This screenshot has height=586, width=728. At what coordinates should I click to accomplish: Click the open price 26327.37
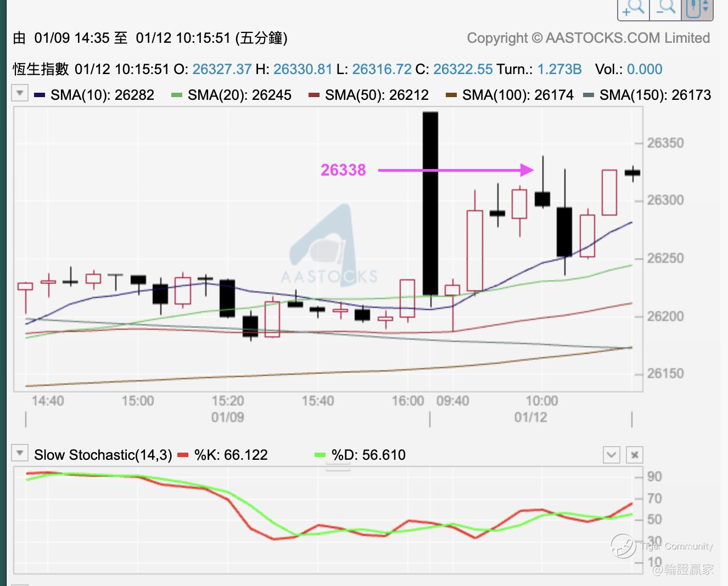pyautogui.click(x=222, y=69)
